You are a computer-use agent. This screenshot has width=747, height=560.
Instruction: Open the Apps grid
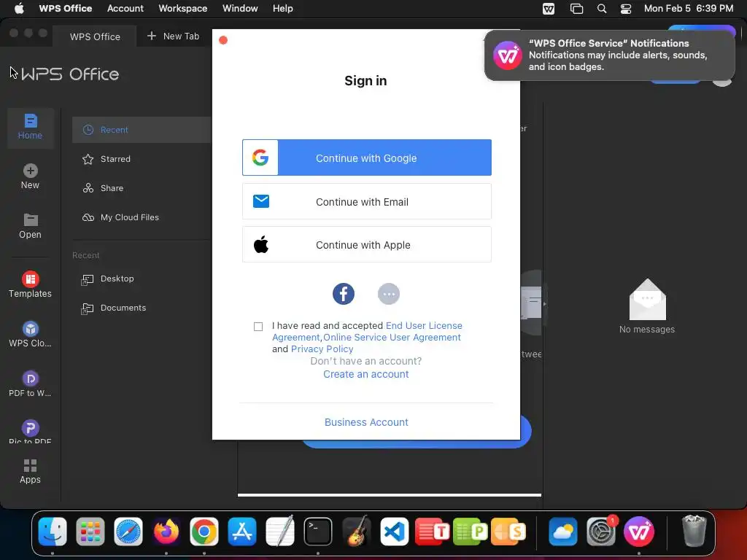tap(30, 471)
